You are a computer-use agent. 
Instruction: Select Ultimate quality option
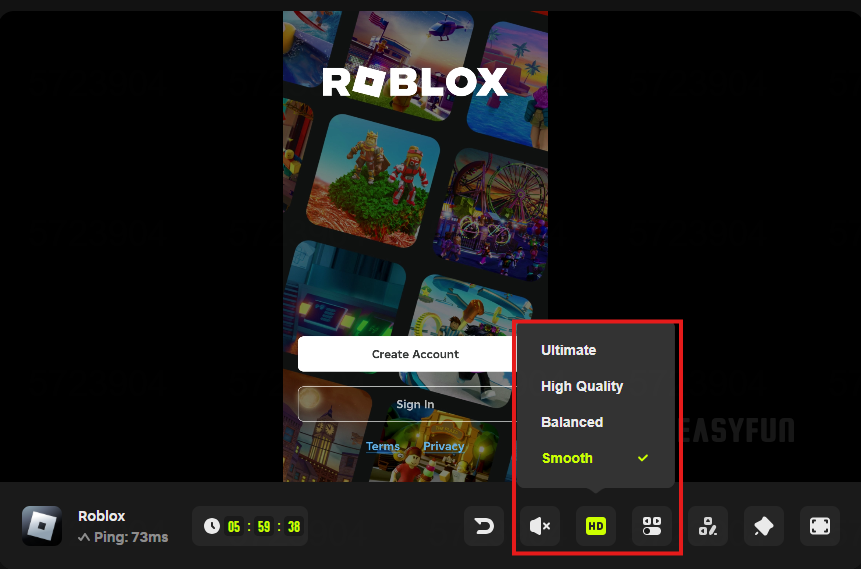(x=568, y=350)
